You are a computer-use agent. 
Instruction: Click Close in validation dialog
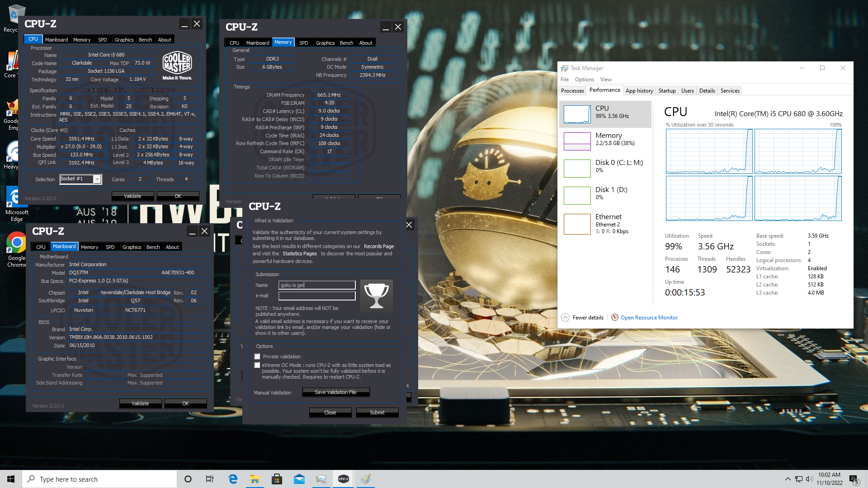point(330,413)
